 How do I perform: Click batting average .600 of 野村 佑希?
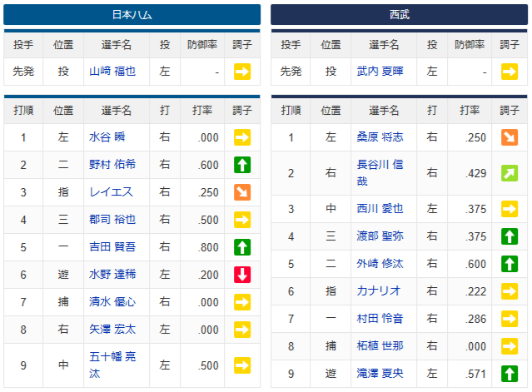(x=208, y=165)
